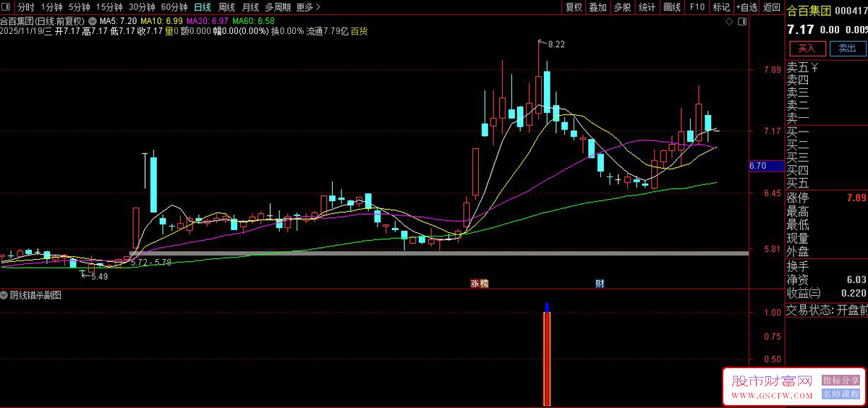Click the 涨榜 marker on the timeline
This screenshot has width=868, height=408.
(x=479, y=284)
